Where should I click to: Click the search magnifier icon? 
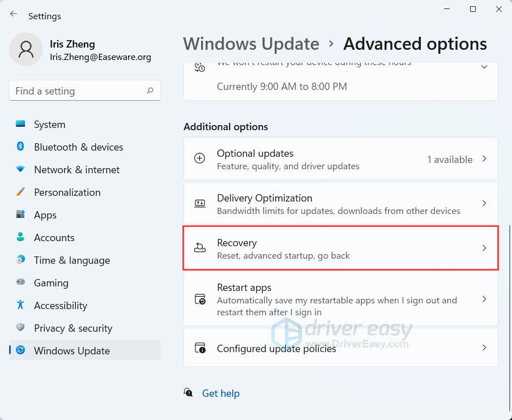150,91
